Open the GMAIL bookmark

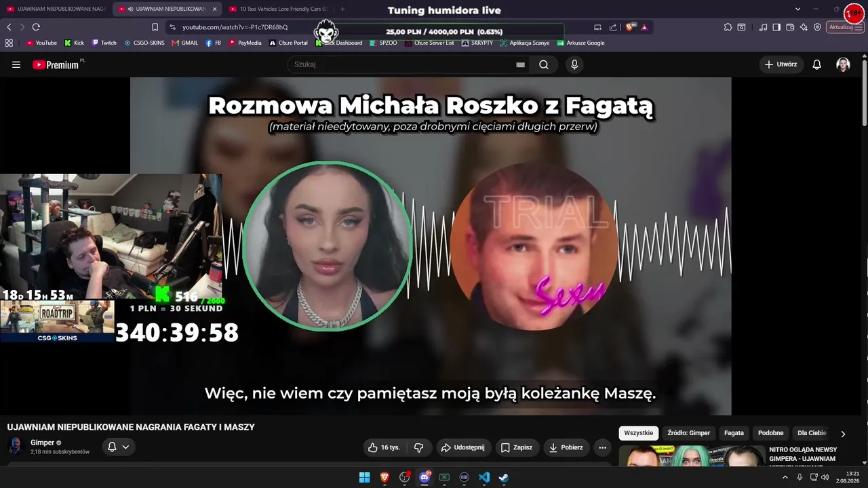(185, 43)
